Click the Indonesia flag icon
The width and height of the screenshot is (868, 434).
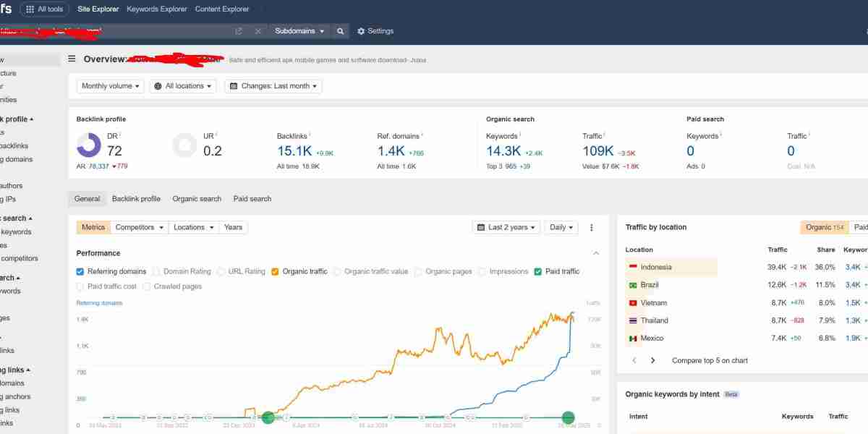633,267
